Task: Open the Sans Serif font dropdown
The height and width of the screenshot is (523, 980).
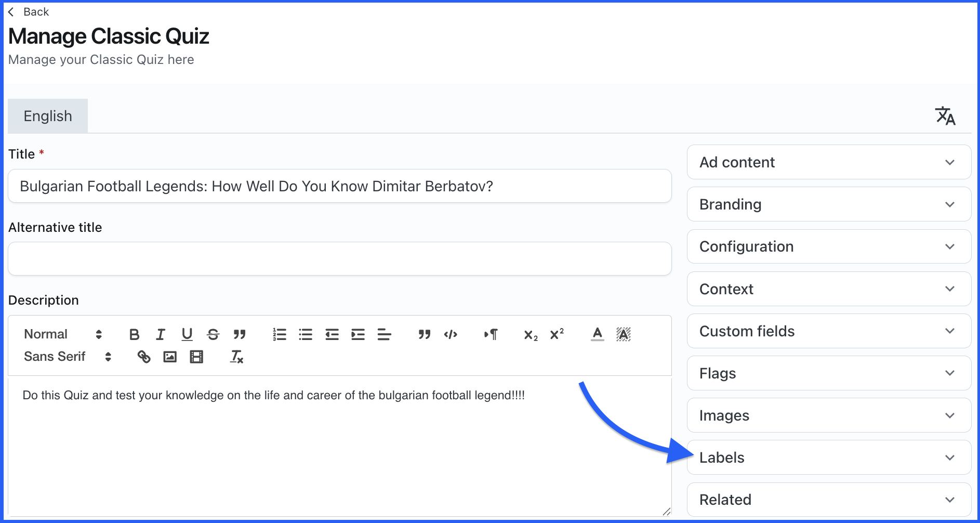Action: (x=67, y=357)
